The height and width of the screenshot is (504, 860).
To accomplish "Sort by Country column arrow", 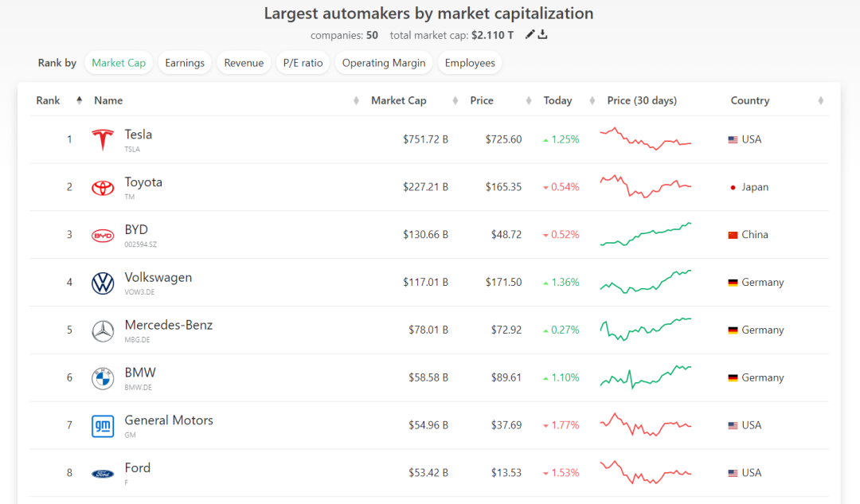I will coord(820,100).
